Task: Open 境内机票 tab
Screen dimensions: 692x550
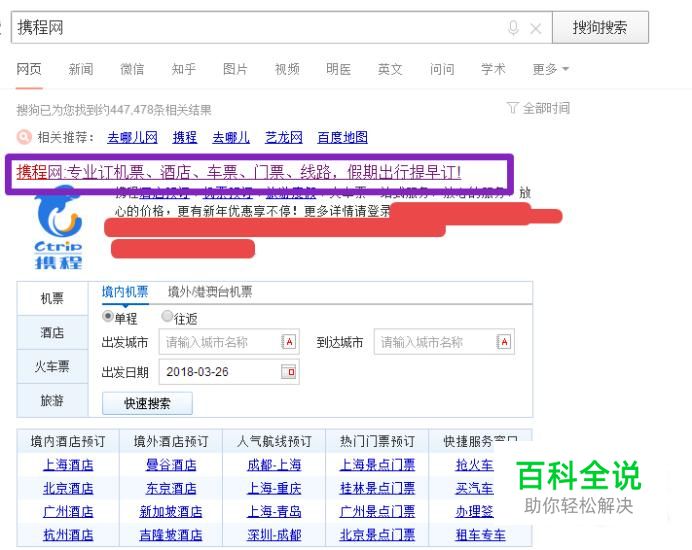Action: pos(125,292)
